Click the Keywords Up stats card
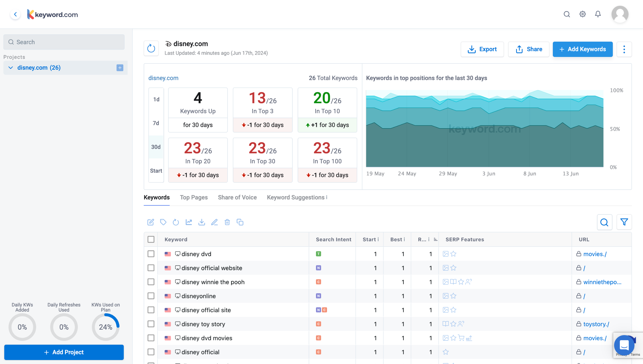This screenshot has height=364, width=643. coord(198,110)
